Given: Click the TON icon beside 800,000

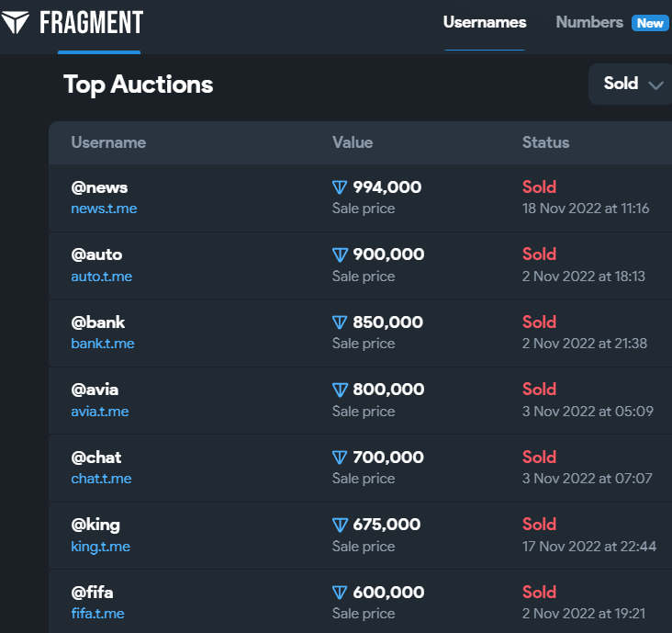Looking at the screenshot, I should click(x=340, y=390).
